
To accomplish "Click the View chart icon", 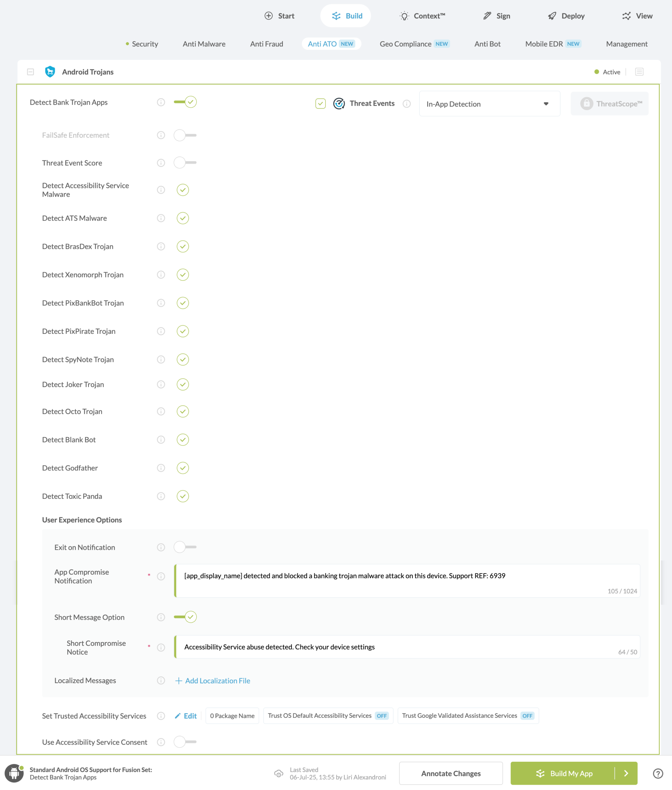I will tap(626, 16).
